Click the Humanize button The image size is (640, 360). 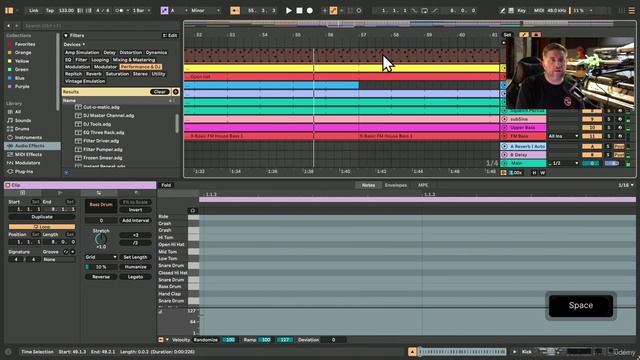(x=136, y=267)
